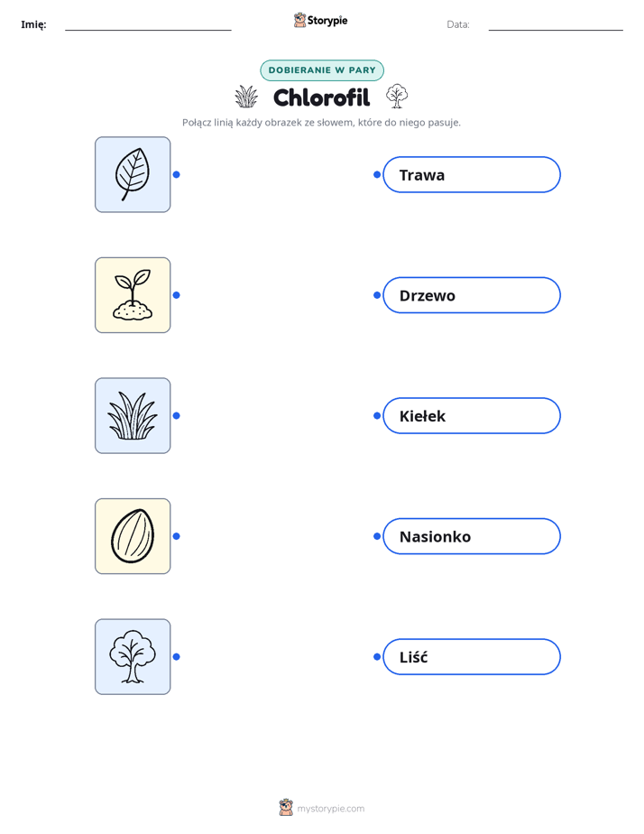Click the connector dot left of Kiełek
644x834 pixels.
pyautogui.click(x=377, y=415)
